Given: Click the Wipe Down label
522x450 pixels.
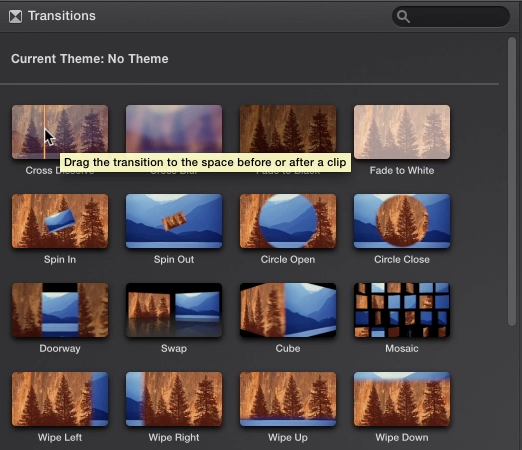Looking at the screenshot, I should tap(402, 438).
